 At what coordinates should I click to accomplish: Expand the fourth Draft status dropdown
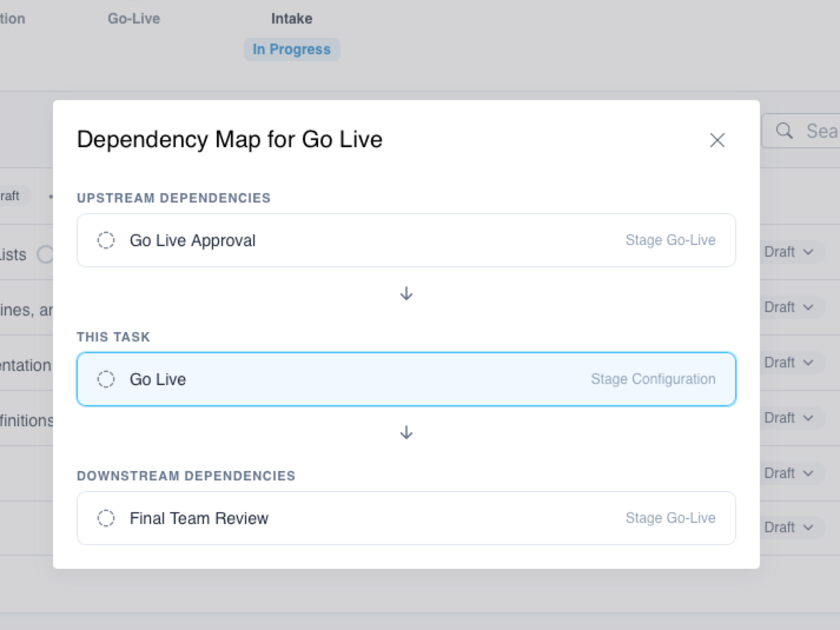[x=789, y=418]
